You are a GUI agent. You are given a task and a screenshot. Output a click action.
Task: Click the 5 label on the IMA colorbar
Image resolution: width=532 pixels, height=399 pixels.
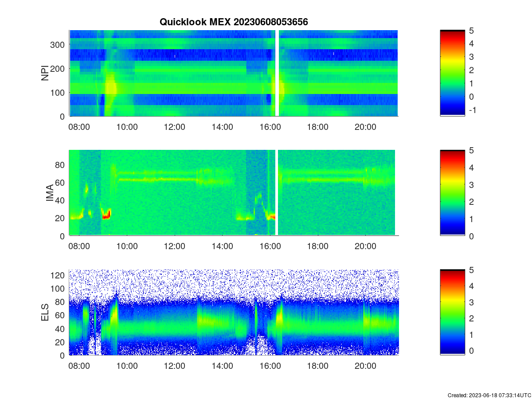tap(471, 150)
